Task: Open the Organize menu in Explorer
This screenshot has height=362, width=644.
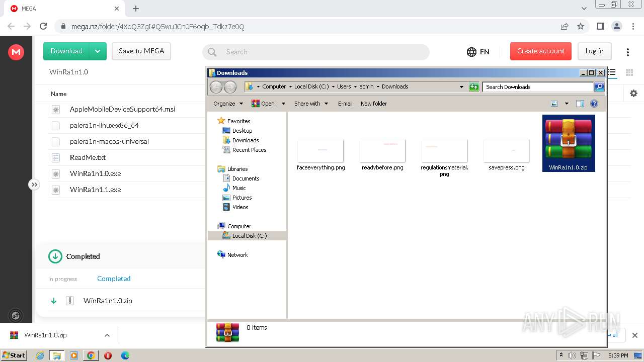Action: pos(228,104)
